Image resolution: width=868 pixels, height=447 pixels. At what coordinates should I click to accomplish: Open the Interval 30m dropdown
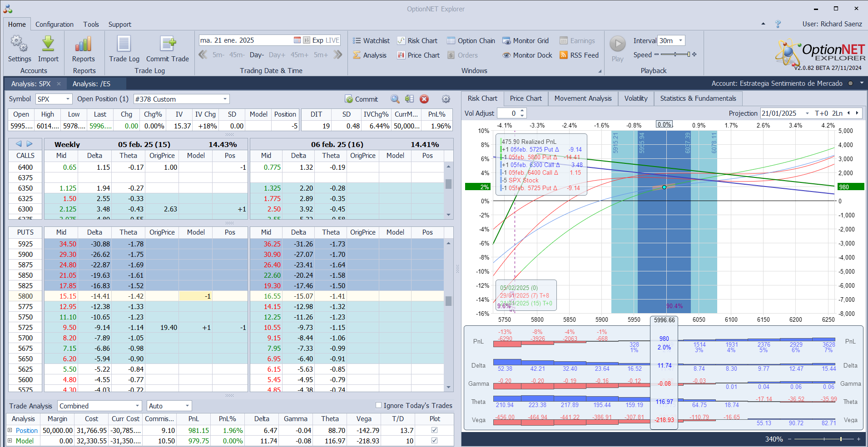click(680, 40)
